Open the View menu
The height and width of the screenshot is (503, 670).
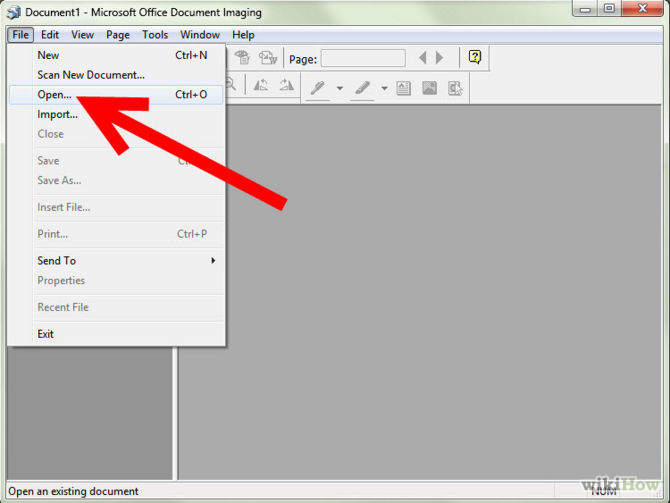82,35
